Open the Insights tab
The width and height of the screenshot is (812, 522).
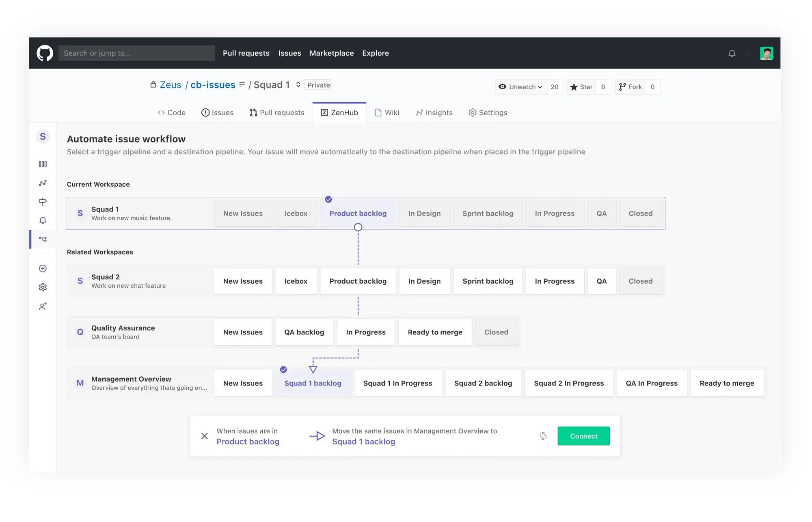(x=434, y=112)
